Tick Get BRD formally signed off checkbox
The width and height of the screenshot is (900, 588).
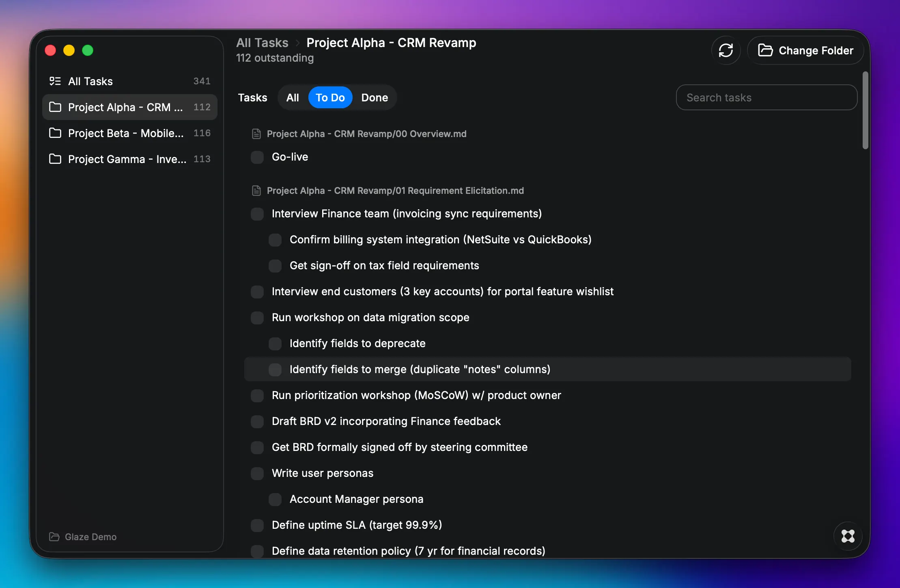pos(257,447)
